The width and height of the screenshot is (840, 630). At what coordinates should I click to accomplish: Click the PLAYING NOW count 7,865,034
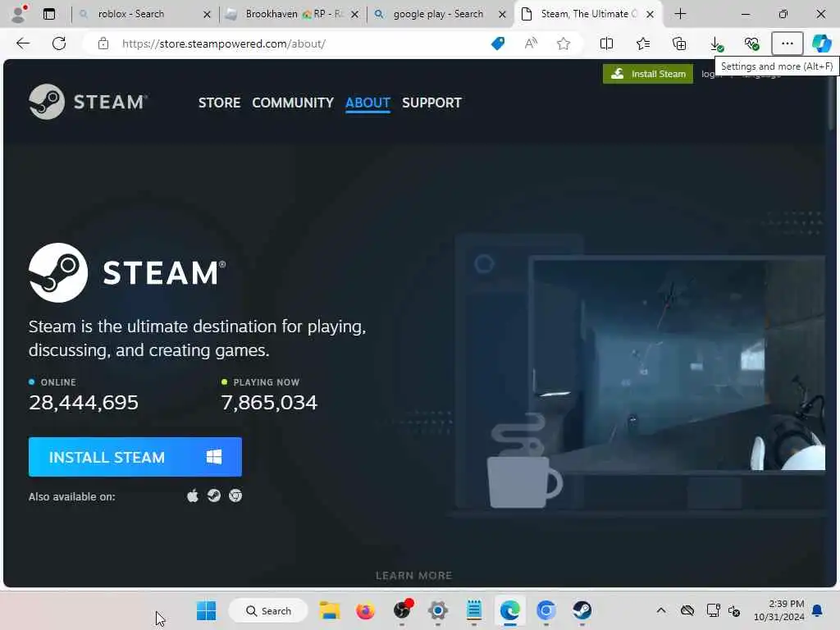[269, 402]
